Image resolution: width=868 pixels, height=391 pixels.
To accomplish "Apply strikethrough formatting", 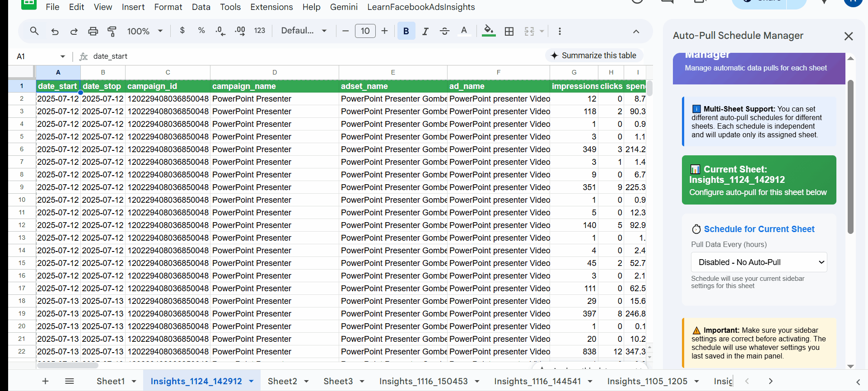I will click(x=444, y=31).
